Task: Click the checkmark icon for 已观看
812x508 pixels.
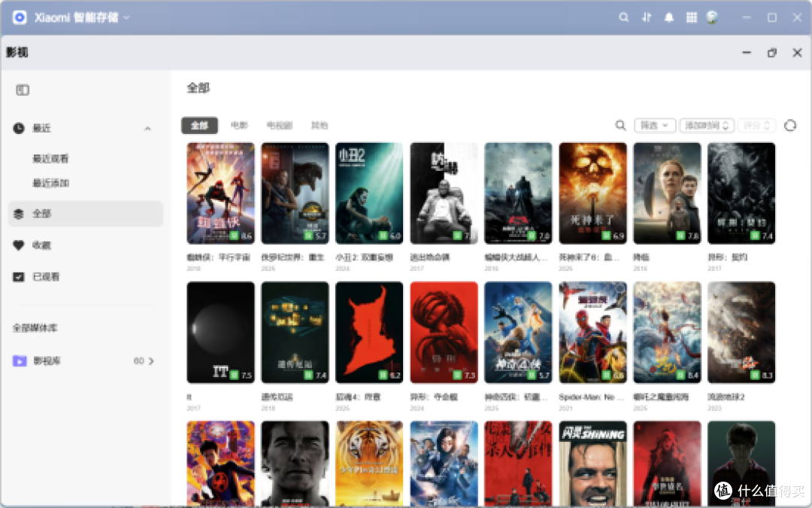Action: click(x=19, y=277)
